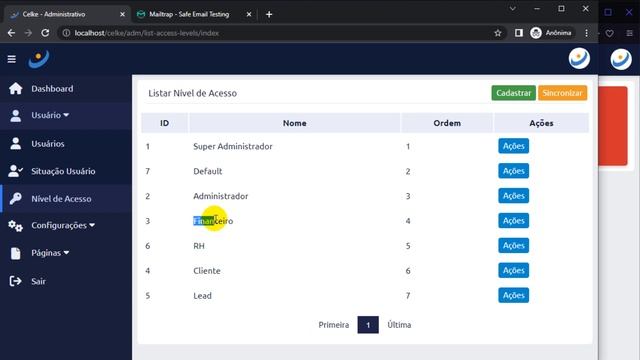Click Sair to log out

point(38,281)
